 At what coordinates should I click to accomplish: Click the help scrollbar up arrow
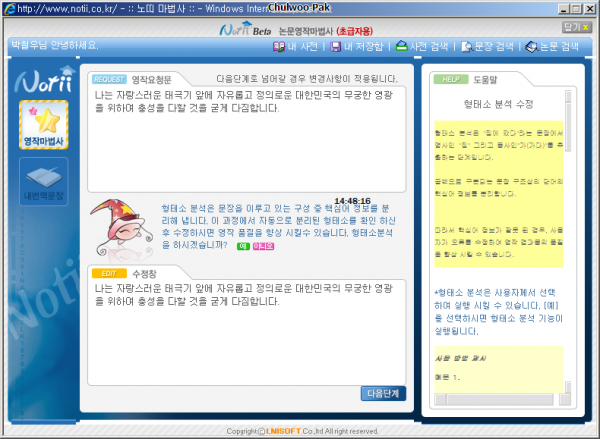pyautogui.click(x=568, y=96)
